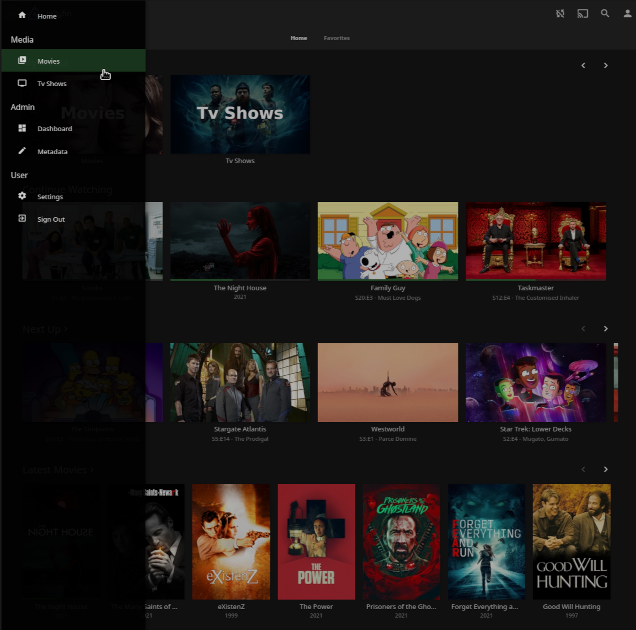Image resolution: width=636 pixels, height=630 pixels.
Task: Click the Next Up right arrow
Action: (605, 328)
